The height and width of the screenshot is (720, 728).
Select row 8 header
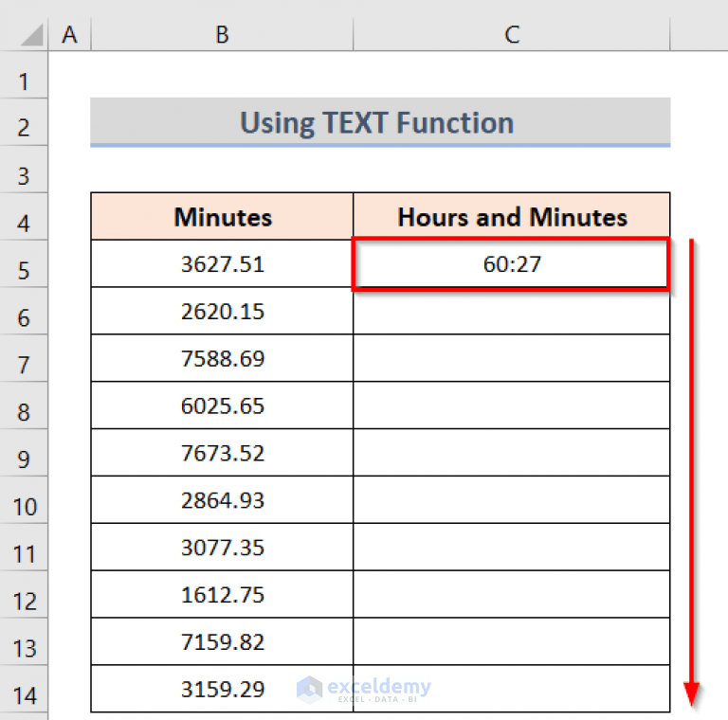click(x=24, y=405)
